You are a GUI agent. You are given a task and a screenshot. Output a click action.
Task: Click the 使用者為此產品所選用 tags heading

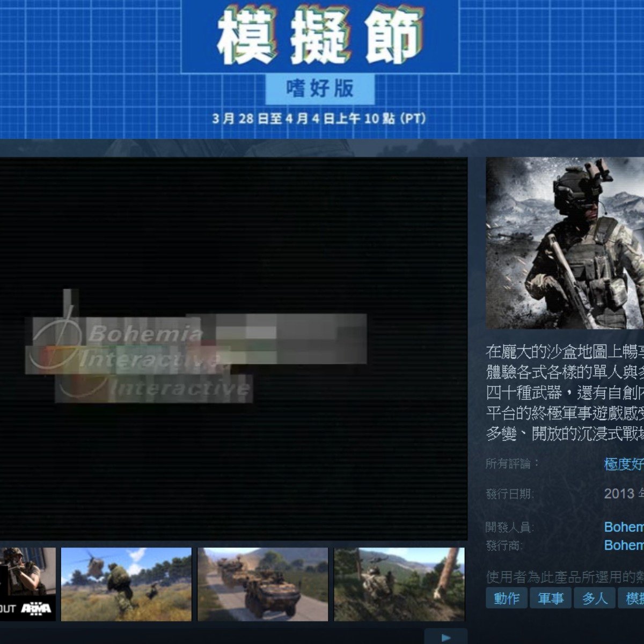point(565,577)
